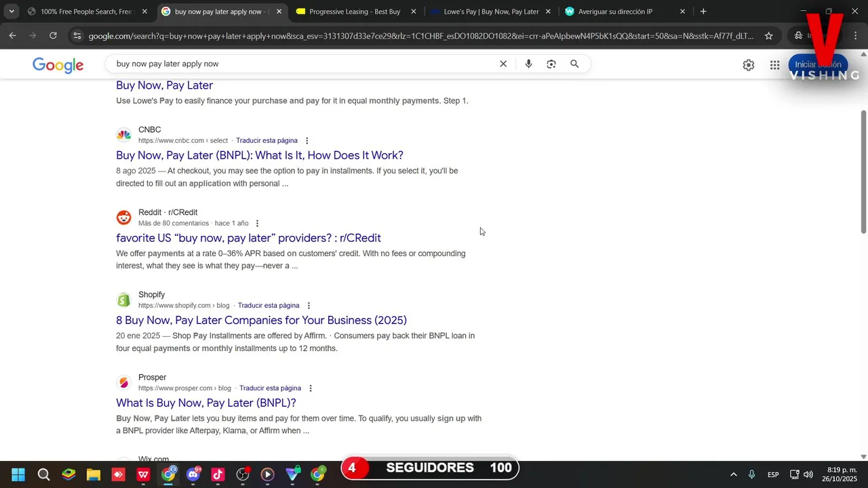The height and width of the screenshot is (488, 868).
Task: Click the browser address bar URL
Action: pyautogui.click(x=420, y=36)
